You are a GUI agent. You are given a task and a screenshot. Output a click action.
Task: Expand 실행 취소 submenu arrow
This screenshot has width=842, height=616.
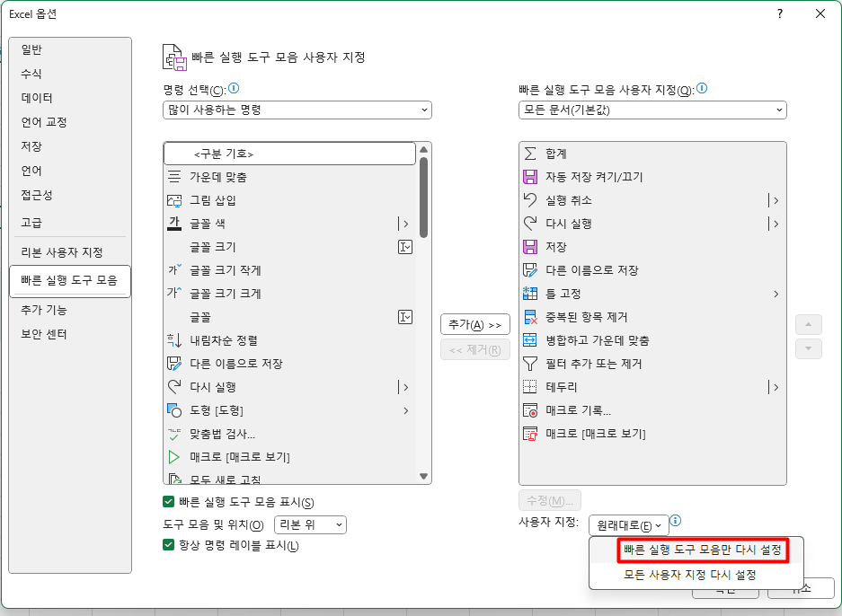pos(776,200)
